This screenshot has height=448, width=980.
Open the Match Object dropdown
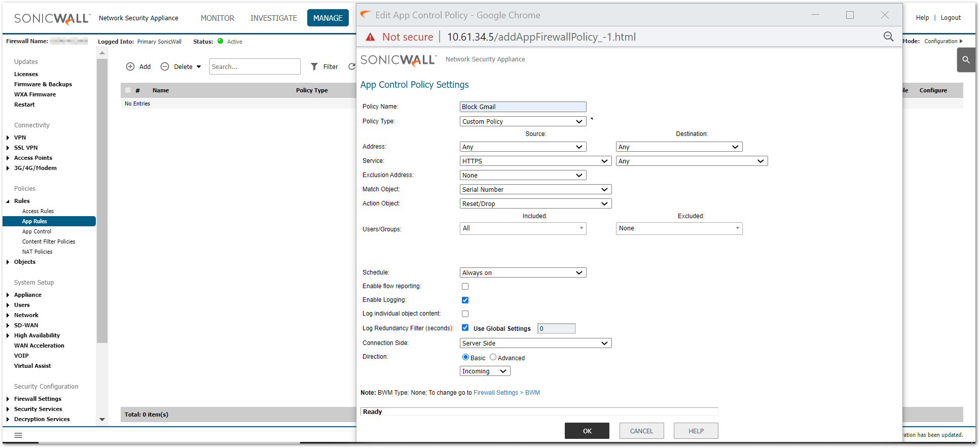535,189
